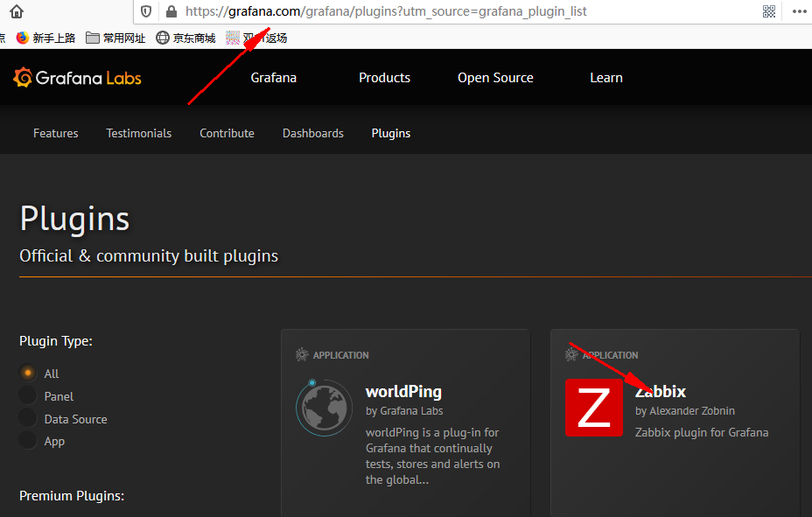Select the App plugin type radio
Viewport: 812px width, 517px height.
28,440
